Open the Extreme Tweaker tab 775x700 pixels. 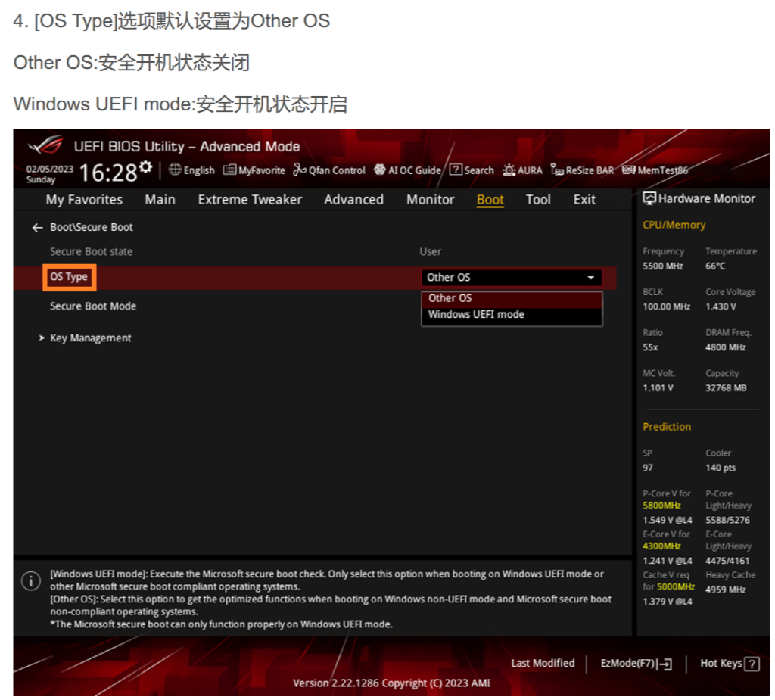click(x=250, y=199)
